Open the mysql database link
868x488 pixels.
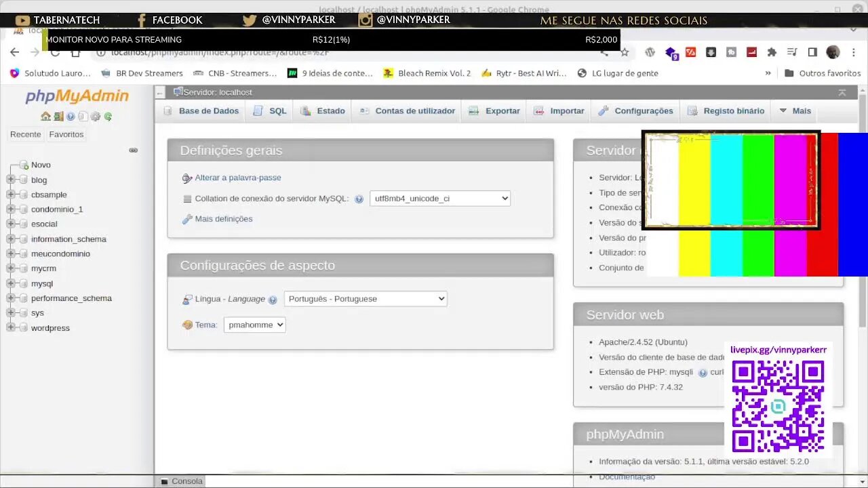(x=42, y=283)
